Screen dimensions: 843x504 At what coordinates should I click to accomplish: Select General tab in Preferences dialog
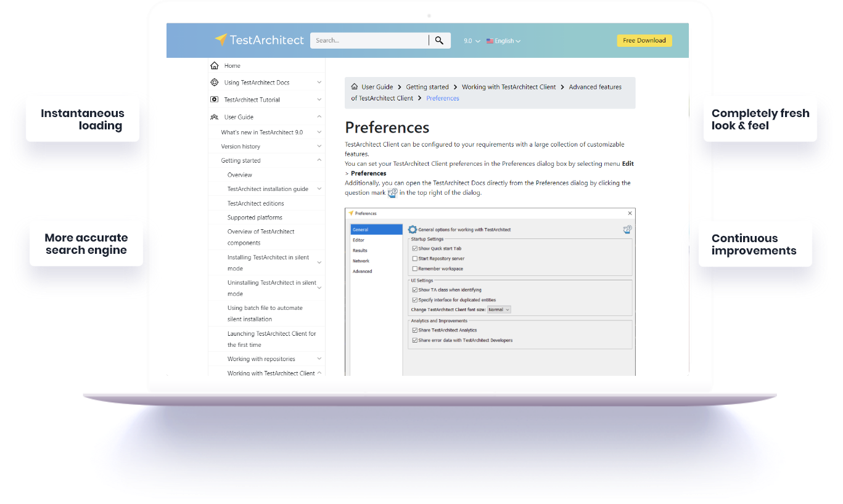tap(376, 230)
